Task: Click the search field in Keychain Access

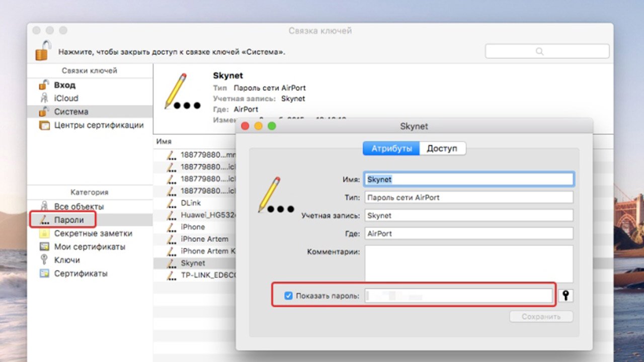Action: tap(547, 51)
